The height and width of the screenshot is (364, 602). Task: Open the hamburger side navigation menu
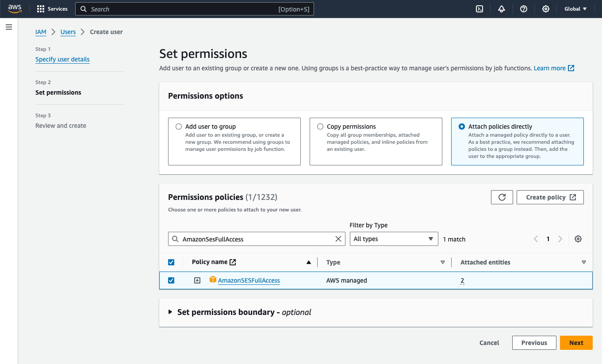pyautogui.click(x=9, y=27)
